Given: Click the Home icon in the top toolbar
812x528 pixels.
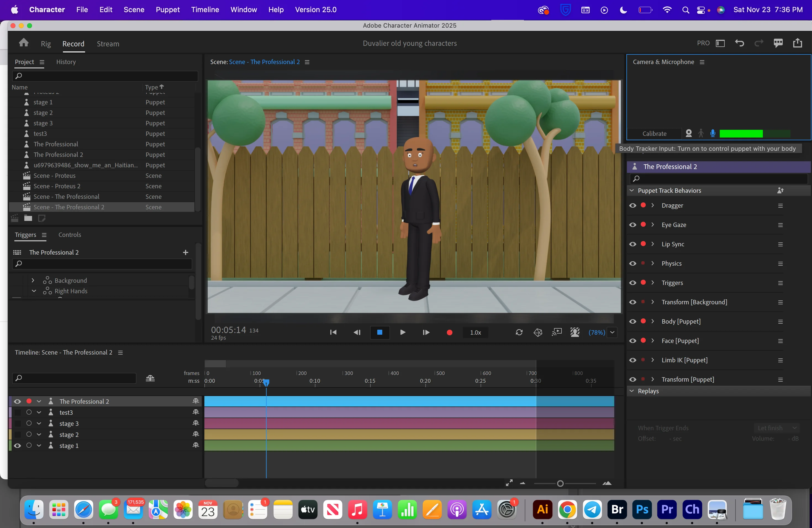Looking at the screenshot, I should pyautogui.click(x=23, y=43).
